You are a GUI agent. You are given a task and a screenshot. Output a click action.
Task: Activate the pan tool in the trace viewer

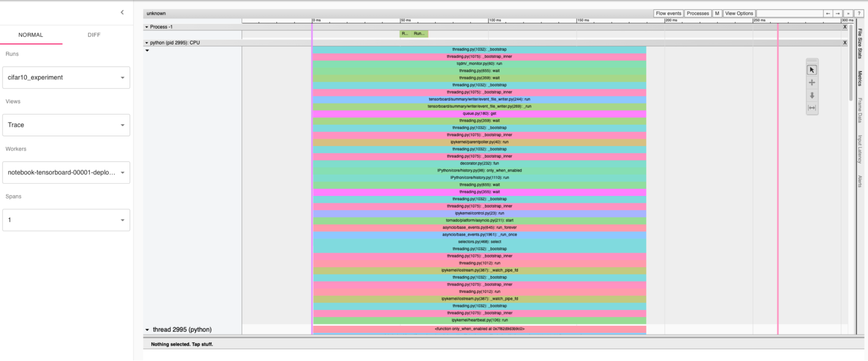[811, 83]
